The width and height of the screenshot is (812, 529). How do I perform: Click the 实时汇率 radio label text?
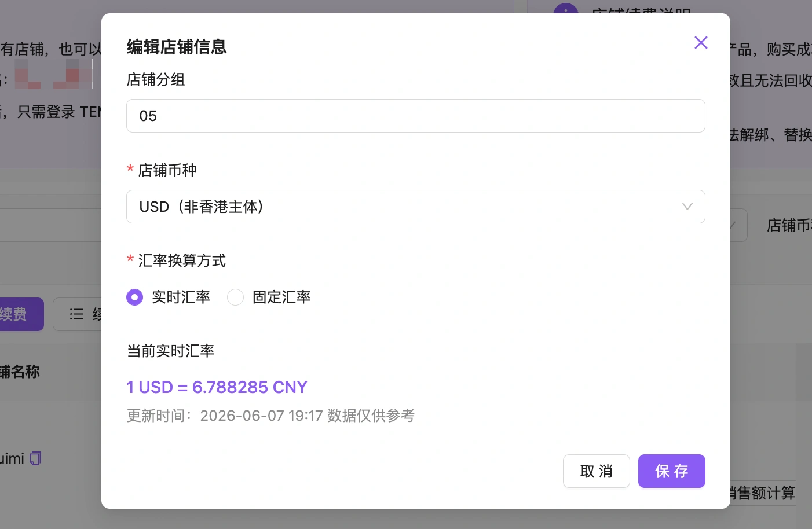(181, 297)
